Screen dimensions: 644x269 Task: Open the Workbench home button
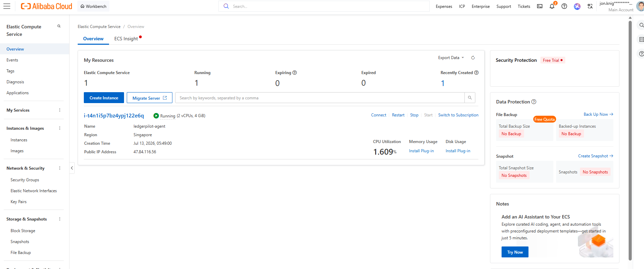click(93, 6)
